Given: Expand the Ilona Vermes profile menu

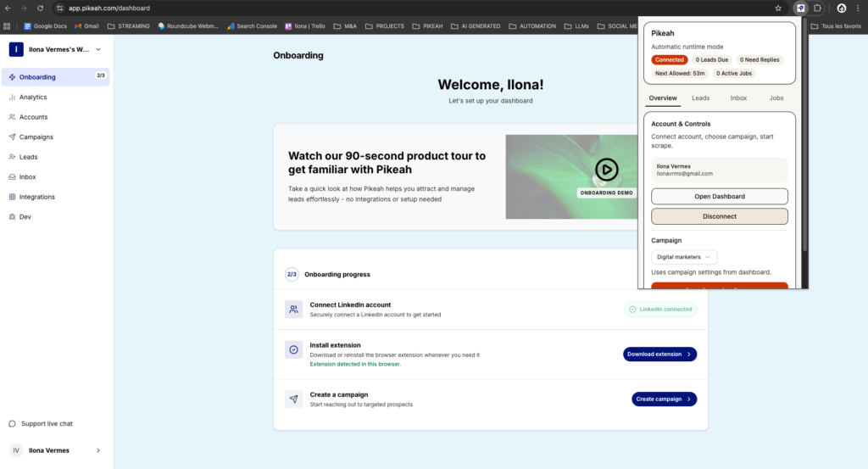Looking at the screenshot, I should pyautogui.click(x=97, y=450).
